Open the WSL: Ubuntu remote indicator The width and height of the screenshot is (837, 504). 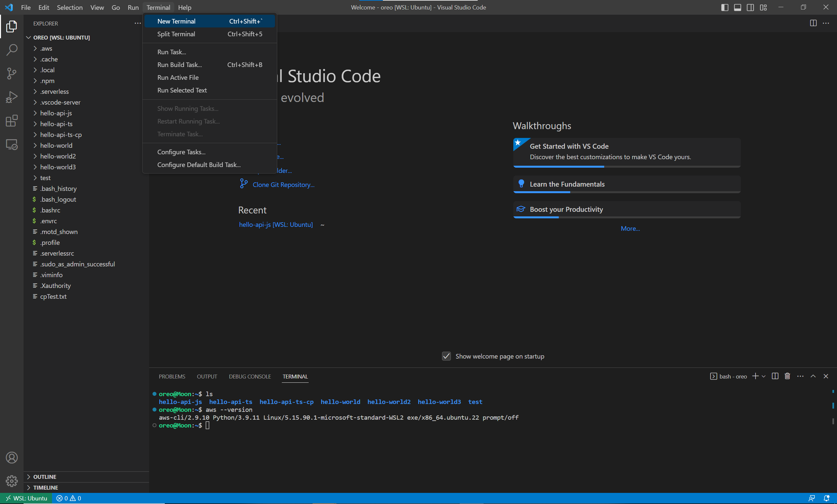(26, 498)
